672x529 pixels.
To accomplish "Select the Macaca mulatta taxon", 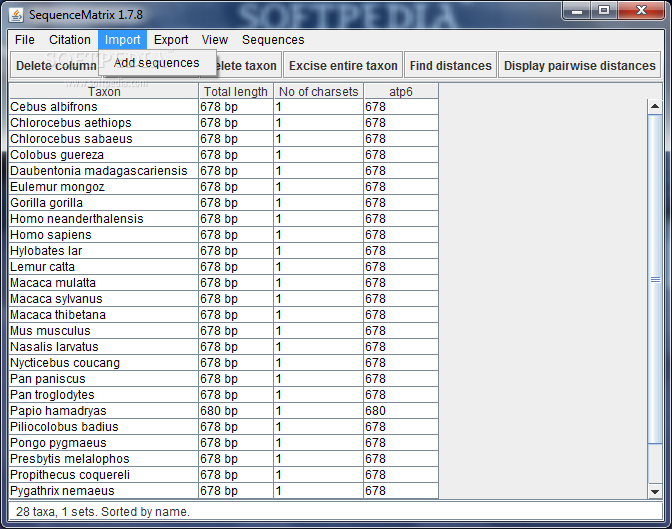I will coord(104,283).
